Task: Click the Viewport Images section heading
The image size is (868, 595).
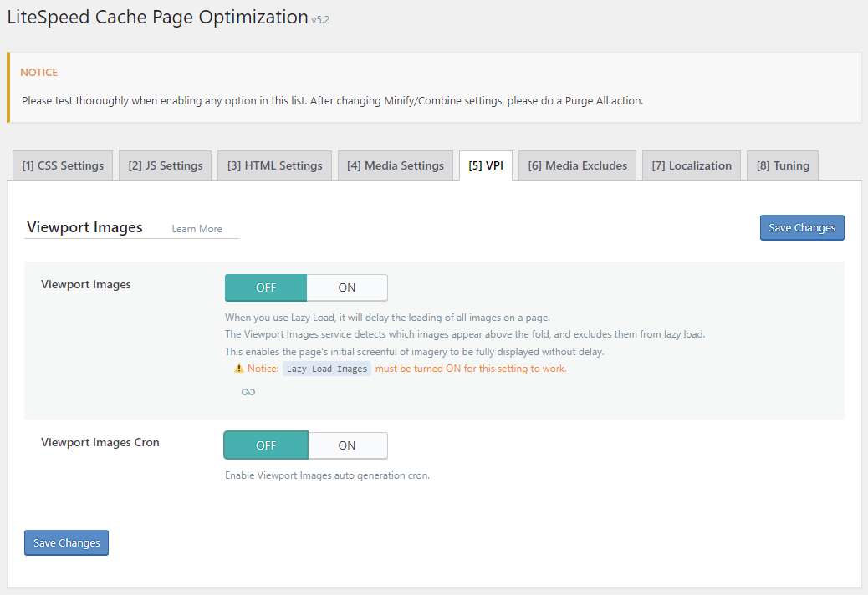Action: point(84,227)
